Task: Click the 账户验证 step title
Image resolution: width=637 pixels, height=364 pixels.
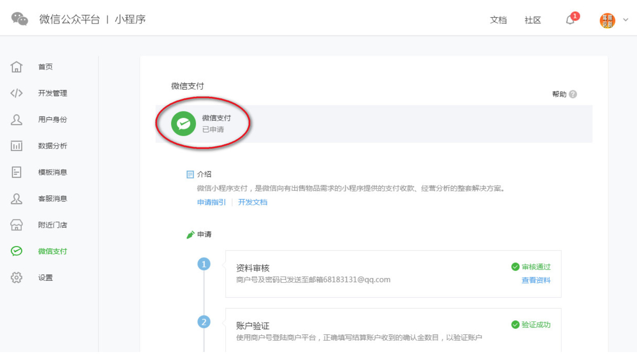Action: click(x=253, y=326)
